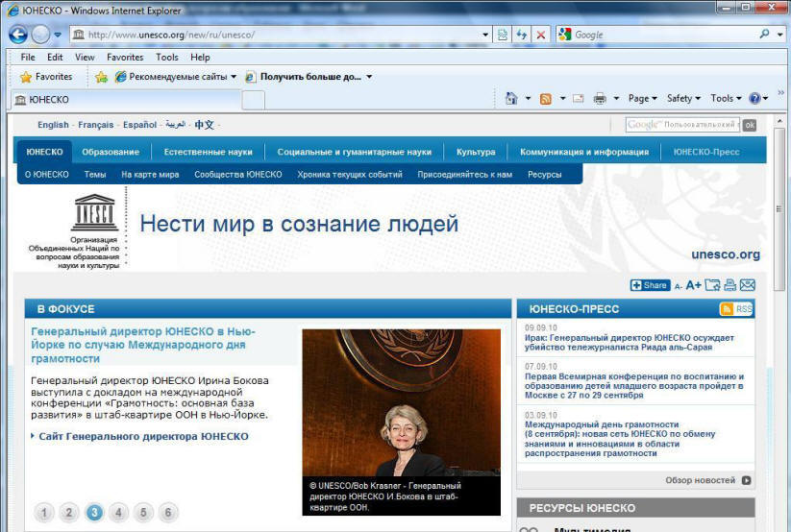Open Коммуникация и информация navigation tab

coord(584,152)
